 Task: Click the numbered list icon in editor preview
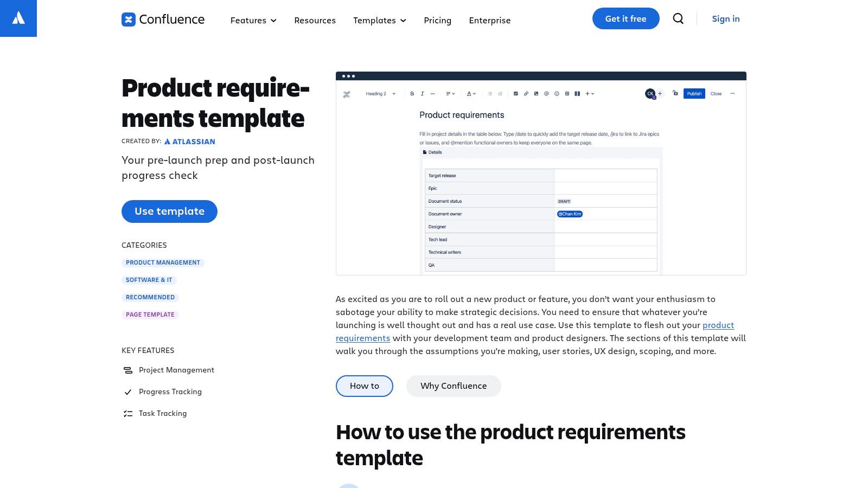pyautogui.click(x=500, y=94)
